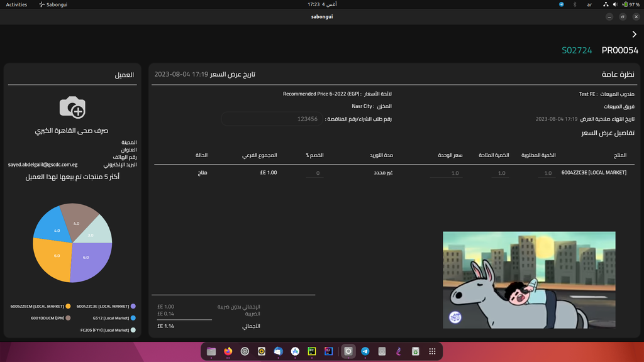Open the Files manager in the dock
This screenshot has width=644, height=362.
point(211,351)
